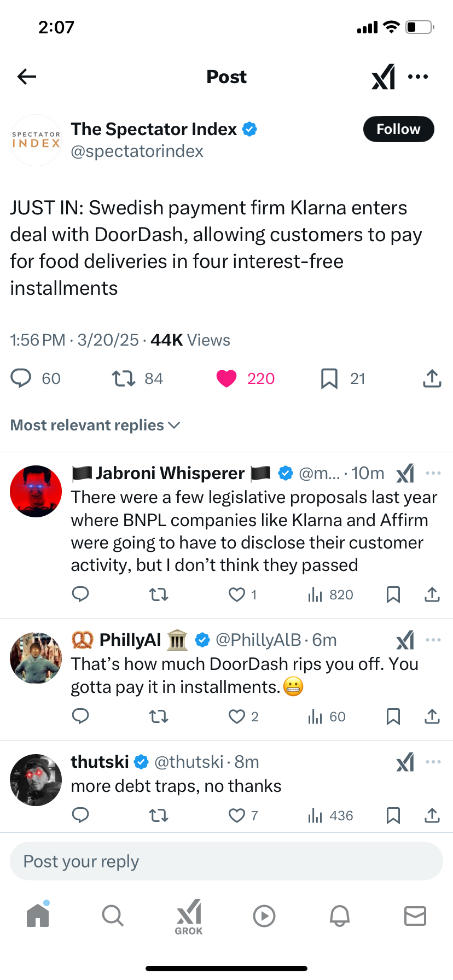Open Grok icon in post header

pos(383,77)
